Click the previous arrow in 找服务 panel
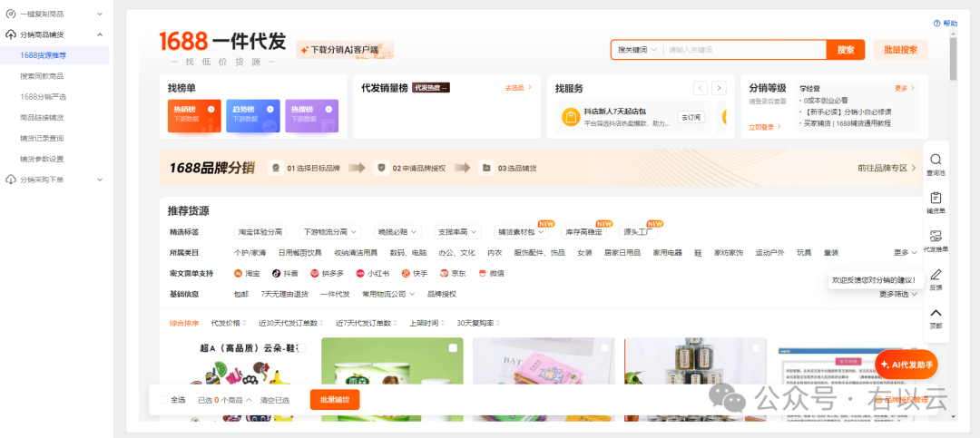The height and width of the screenshot is (438, 980). click(701, 88)
